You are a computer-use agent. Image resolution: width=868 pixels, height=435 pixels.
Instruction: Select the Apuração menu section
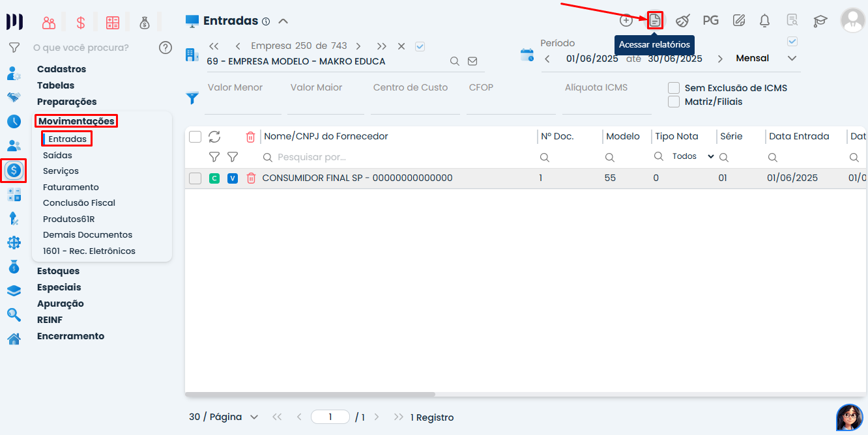(60, 303)
